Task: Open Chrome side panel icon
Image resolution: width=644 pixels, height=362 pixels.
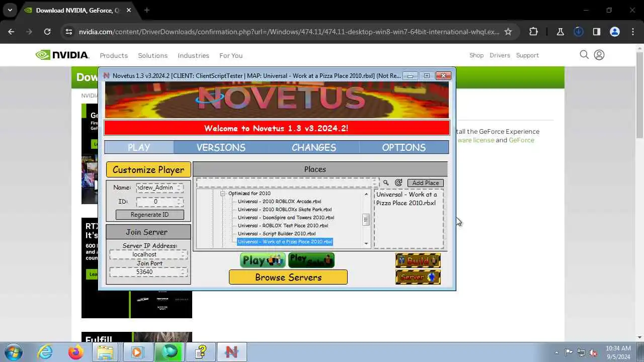Action: (x=597, y=32)
